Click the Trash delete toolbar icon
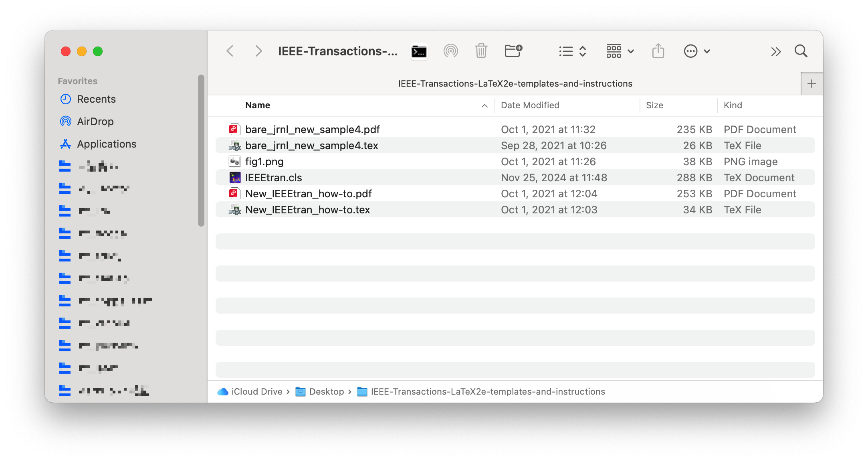This screenshot has width=868, height=462. tap(481, 51)
